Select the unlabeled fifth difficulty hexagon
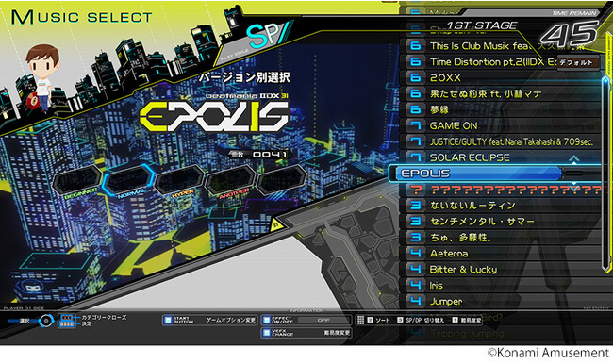Image resolution: width=613 pixels, height=364 pixels. (x=281, y=180)
